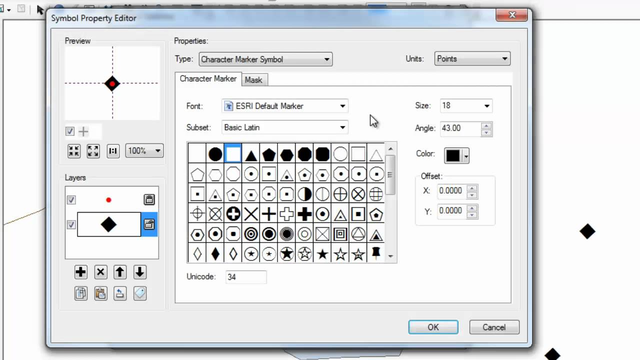This screenshot has height=360, width=640.
Task: Choose the half-filled circle glyph
Action: [304, 194]
